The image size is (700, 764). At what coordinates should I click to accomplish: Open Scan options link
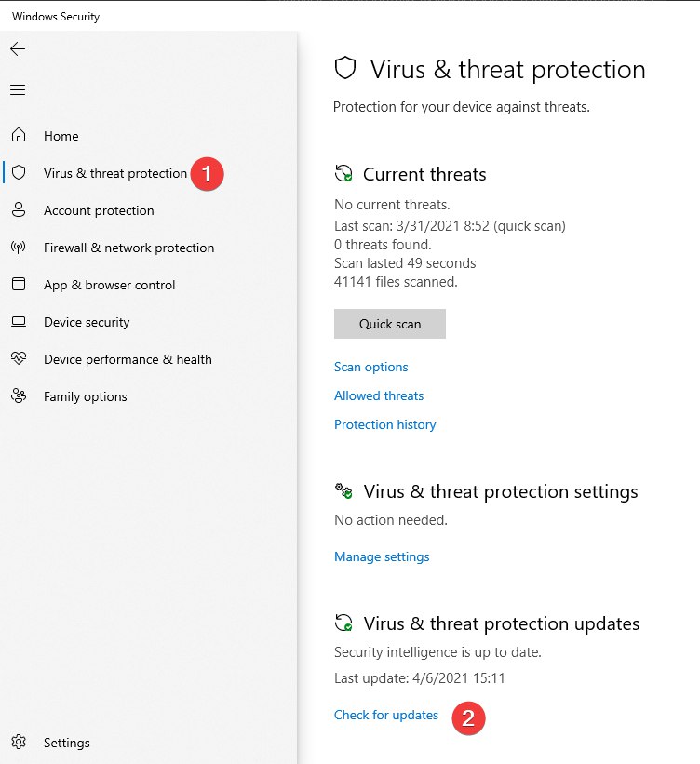(x=371, y=367)
